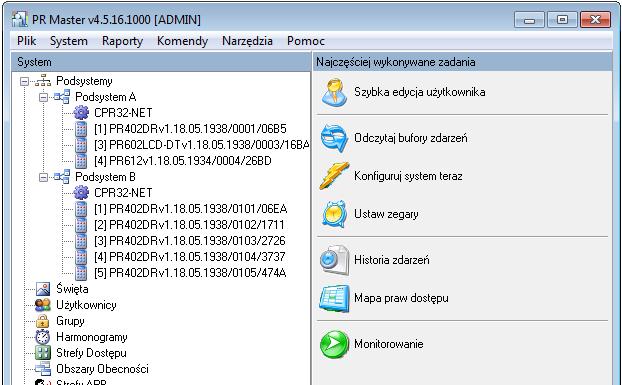Select [4] PR402DRv1.18.05.1938/0104/3737

[190, 257]
